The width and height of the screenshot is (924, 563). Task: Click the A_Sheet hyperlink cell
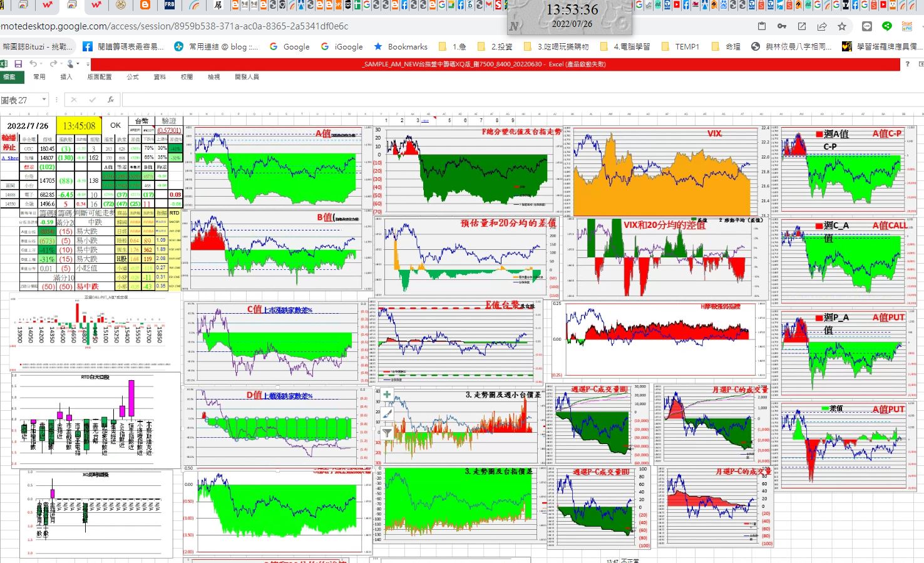(10, 158)
